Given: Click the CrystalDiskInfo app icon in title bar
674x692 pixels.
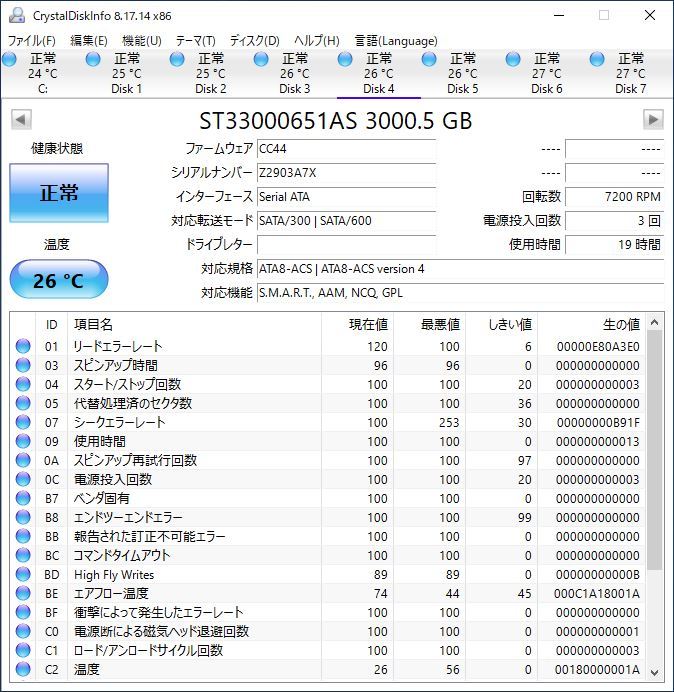Looking at the screenshot, I should pyautogui.click(x=17, y=15).
